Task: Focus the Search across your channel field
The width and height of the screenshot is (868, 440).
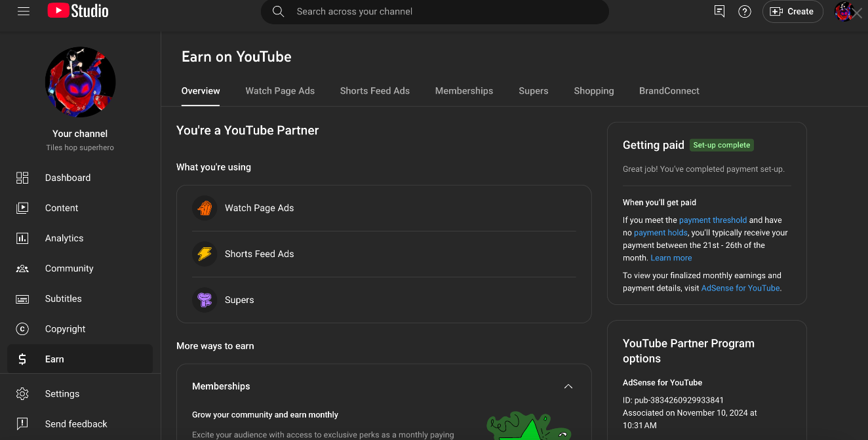Action: (x=435, y=11)
